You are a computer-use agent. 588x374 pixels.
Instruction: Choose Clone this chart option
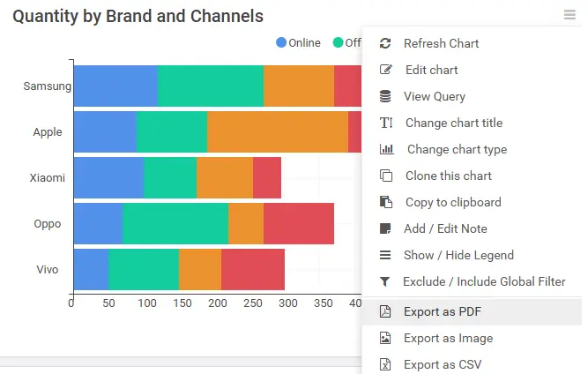point(472,176)
